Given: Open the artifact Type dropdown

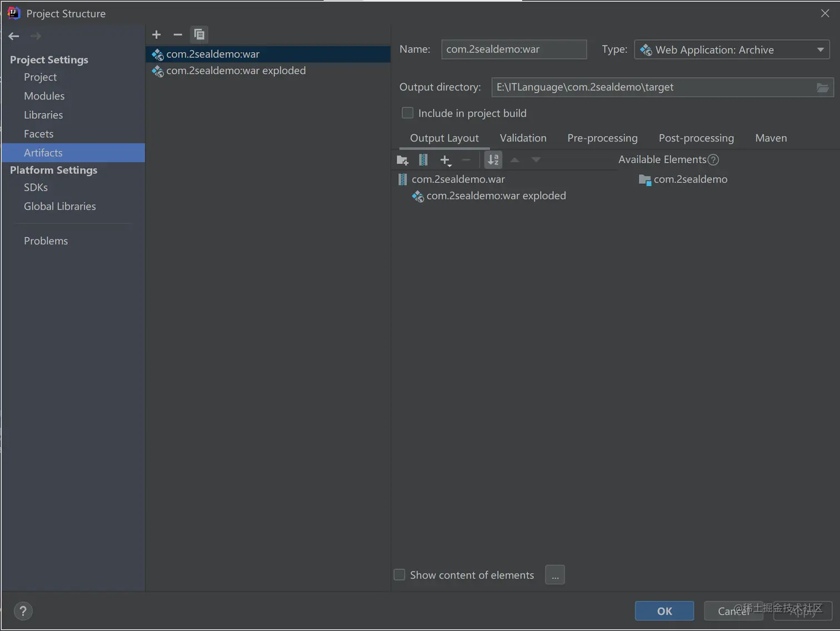Looking at the screenshot, I should tap(732, 49).
